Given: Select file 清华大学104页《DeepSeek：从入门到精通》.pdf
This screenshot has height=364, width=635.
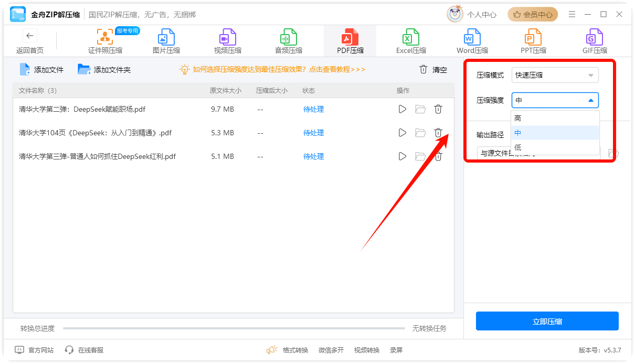Looking at the screenshot, I should pos(96,133).
